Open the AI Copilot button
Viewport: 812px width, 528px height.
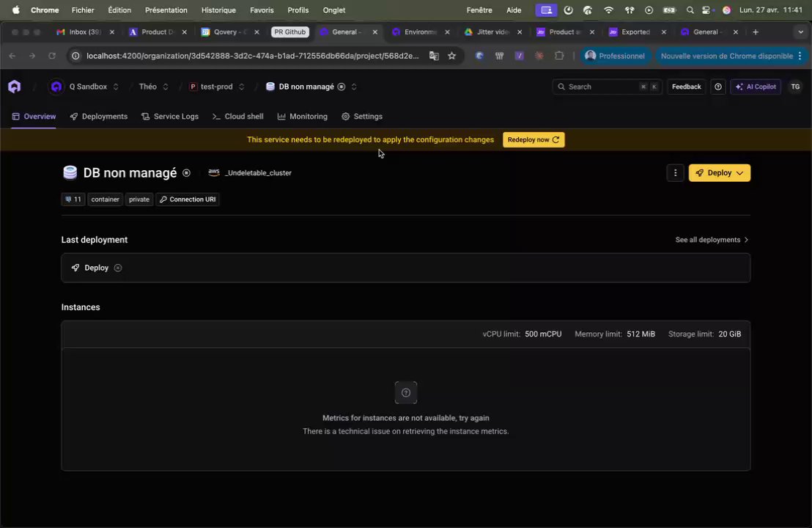click(x=756, y=87)
